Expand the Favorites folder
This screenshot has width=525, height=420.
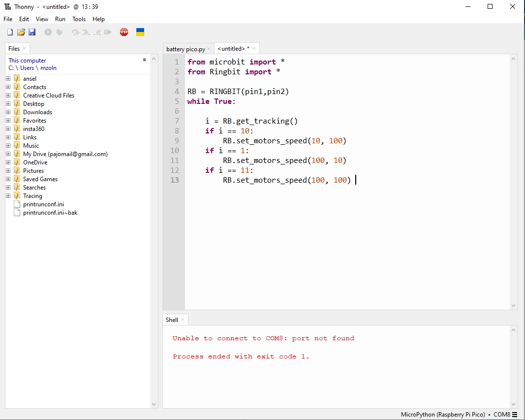coord(8,121)
